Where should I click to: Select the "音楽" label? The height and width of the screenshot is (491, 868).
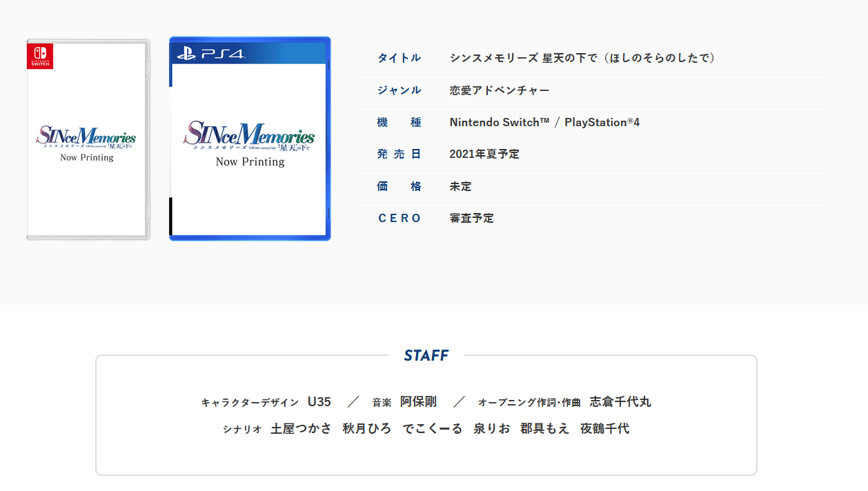coord(382,403)
